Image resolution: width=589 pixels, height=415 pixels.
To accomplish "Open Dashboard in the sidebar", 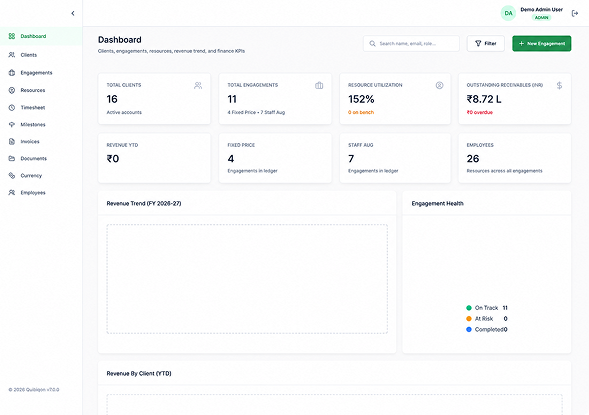I will tap(41, 36).
